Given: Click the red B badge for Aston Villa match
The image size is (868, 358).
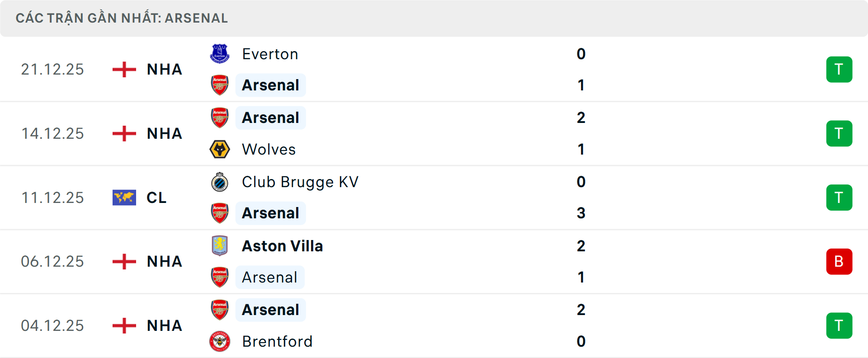Looking at the screenshot, I should click(839, 262).
